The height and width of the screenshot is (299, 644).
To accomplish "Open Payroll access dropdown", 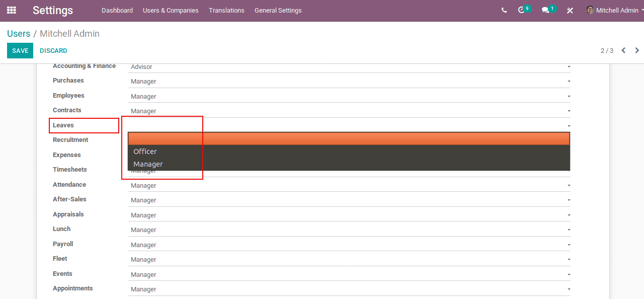I will (349, 245).
